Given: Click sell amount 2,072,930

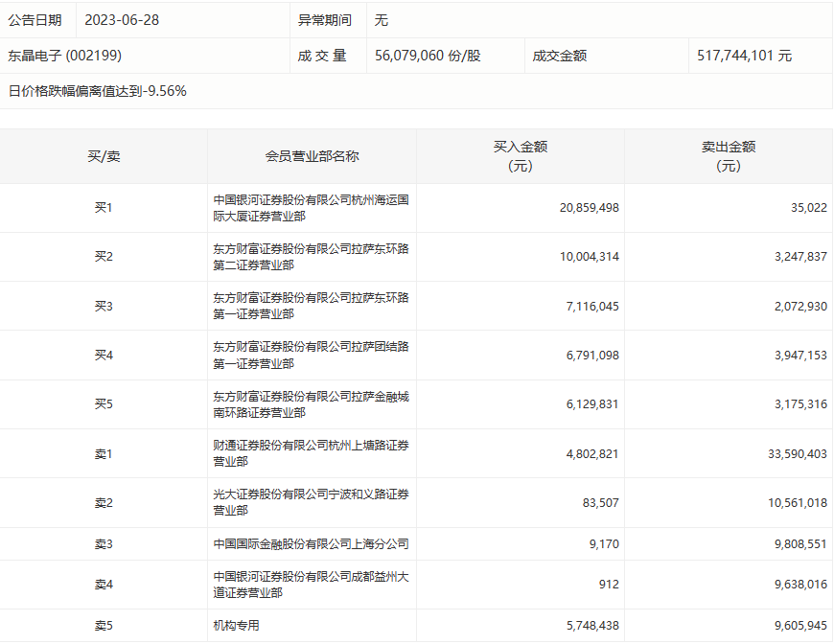Looking at the screenshot, I should [x=800, y=307].
